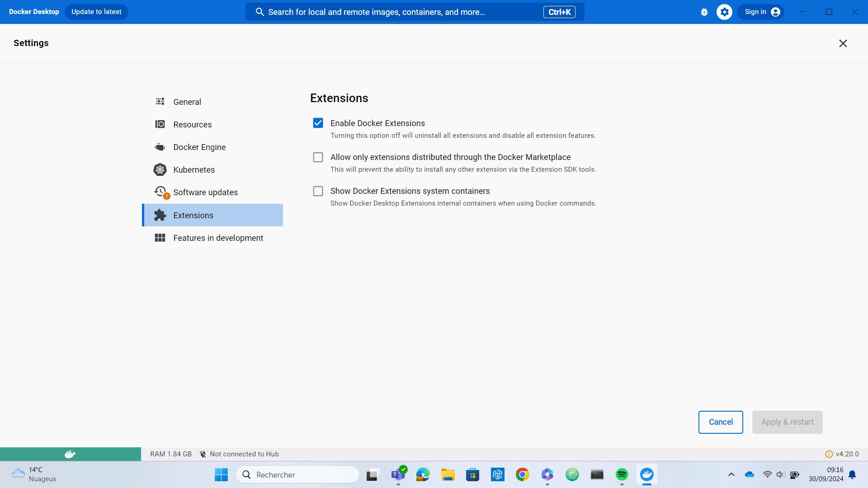Click the Resources sidebar icon

click(160, 124)
